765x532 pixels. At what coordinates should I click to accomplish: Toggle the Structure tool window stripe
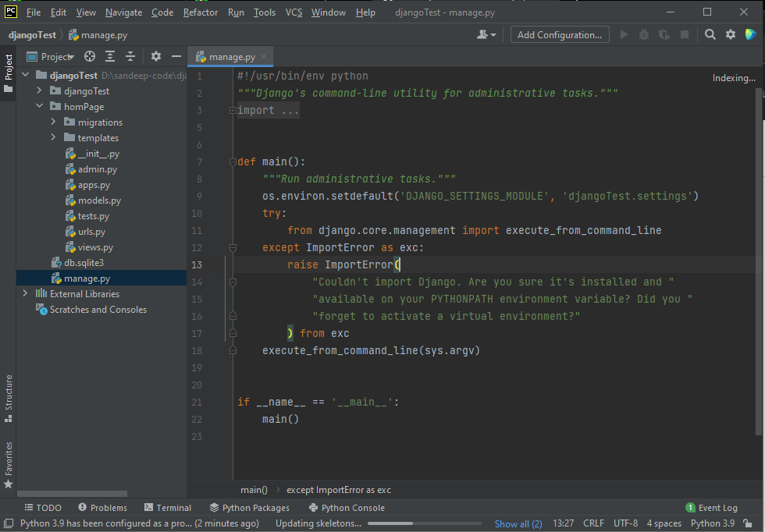9,398
